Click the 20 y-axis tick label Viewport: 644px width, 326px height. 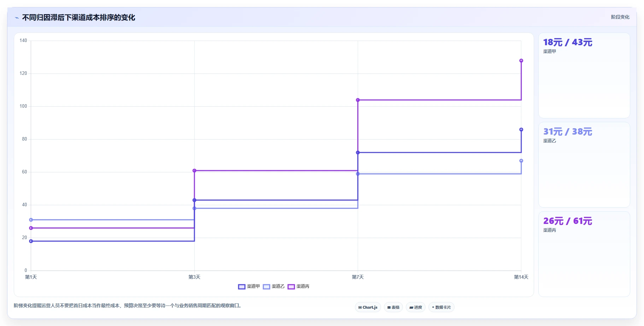click(x=24, y=238)
